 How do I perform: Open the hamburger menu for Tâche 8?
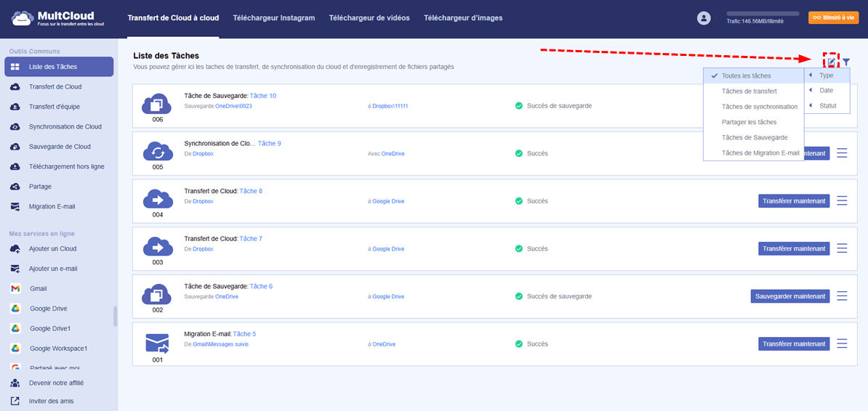(843, 201)
